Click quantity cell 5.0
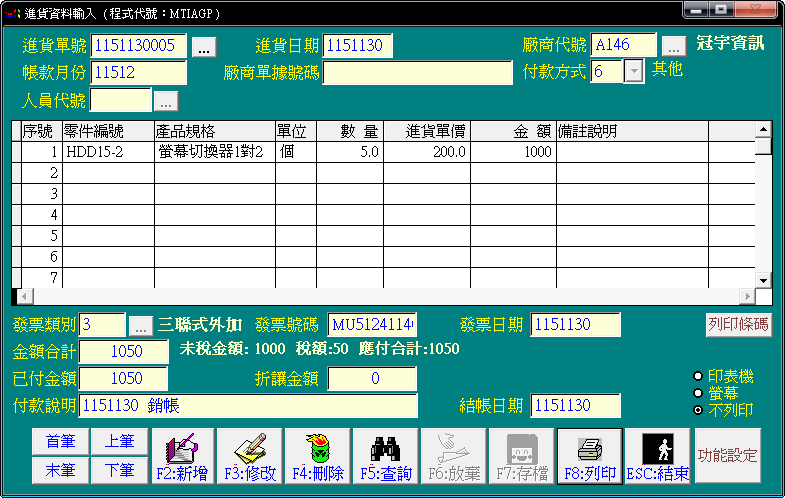The image size is (785, 498). 349,152
